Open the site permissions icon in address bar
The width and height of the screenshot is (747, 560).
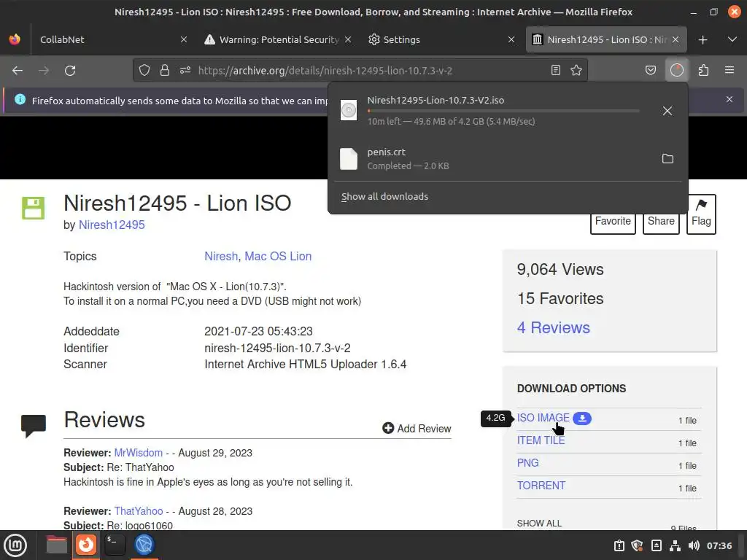[x=185, y=71]
